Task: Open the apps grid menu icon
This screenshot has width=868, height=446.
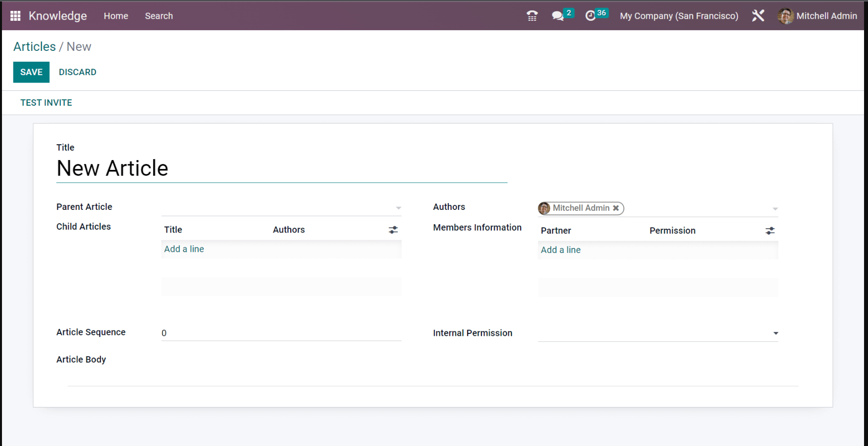Action: 15,16
